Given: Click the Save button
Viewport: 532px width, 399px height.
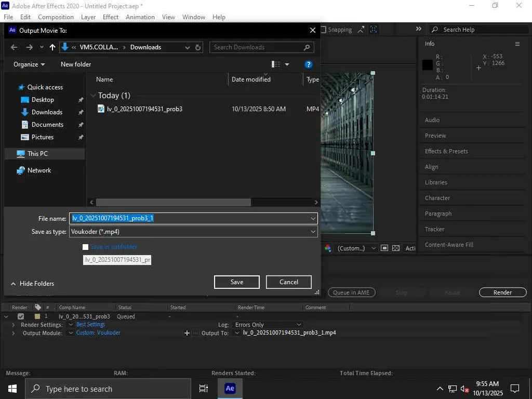Looking at the screenshot, I should coord(236,282).
